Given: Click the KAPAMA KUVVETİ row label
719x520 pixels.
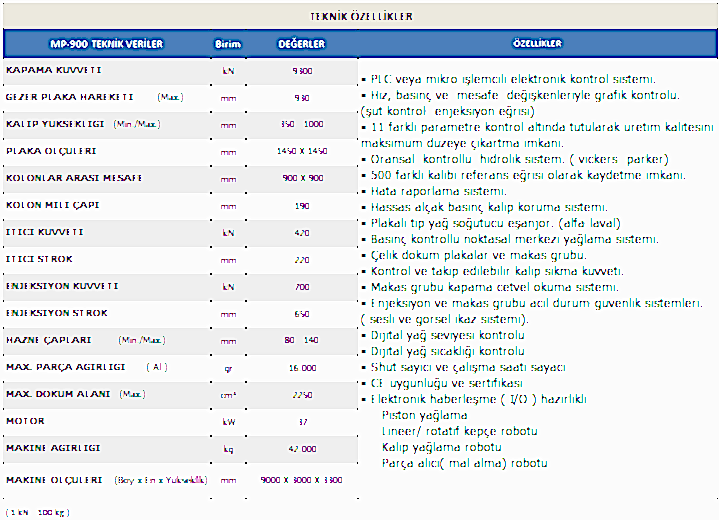Looking at the screenshot, I should [54, 71].
